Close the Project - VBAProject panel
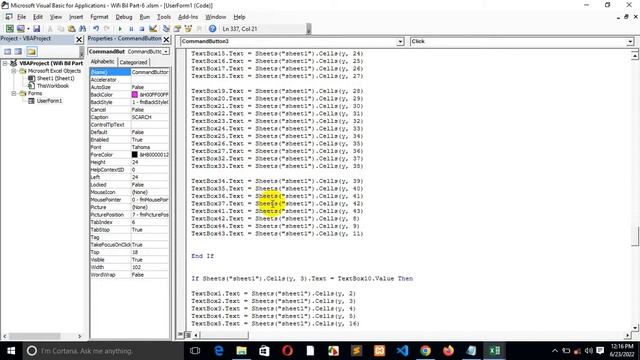 pyautogui.click(x=79, y=40)
